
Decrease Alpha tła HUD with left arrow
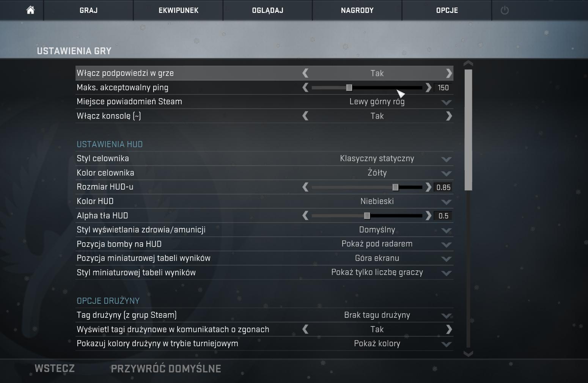coord(305,216)
